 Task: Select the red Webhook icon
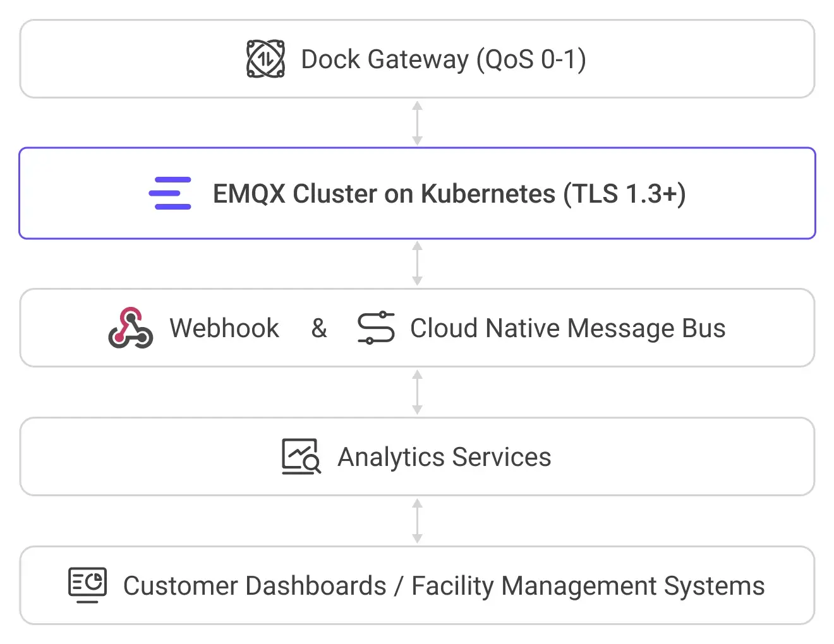click(x=130, y=328)
